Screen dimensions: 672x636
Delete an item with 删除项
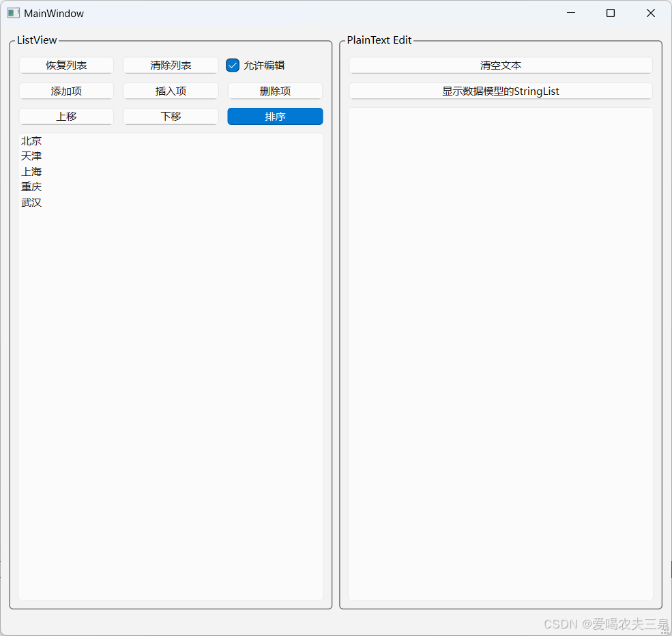point(275,91)
